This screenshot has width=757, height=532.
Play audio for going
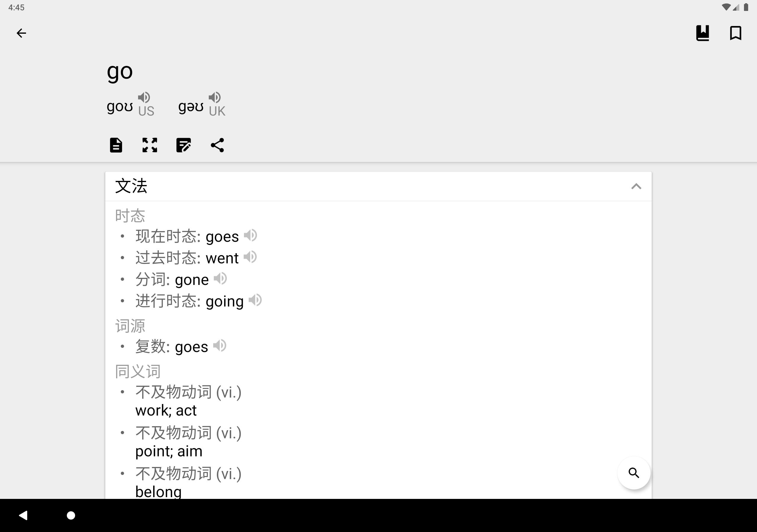255,300
